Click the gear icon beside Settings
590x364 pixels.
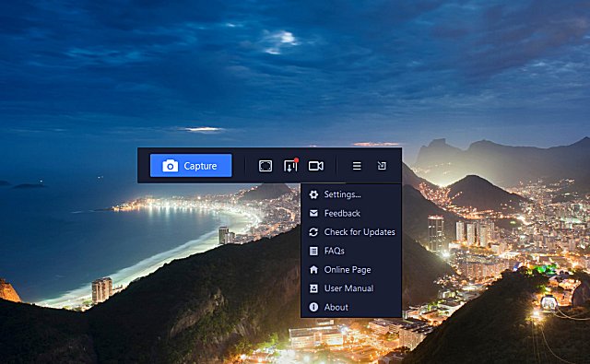coord(313,194)
